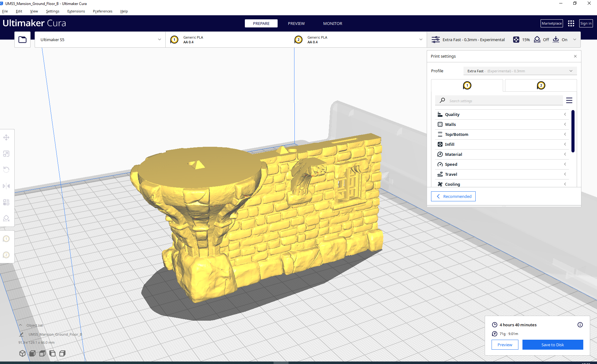Select the Move tool
Screen dimensions: 597x364
coord(6,137)
